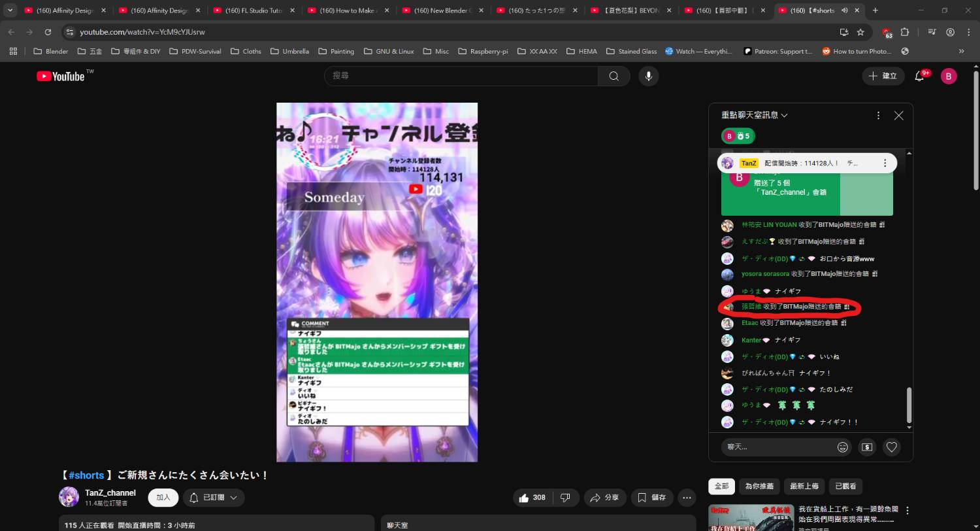Open Super Chat dollar icon
This screenshot has width=980, height=531.
point(867,447)
